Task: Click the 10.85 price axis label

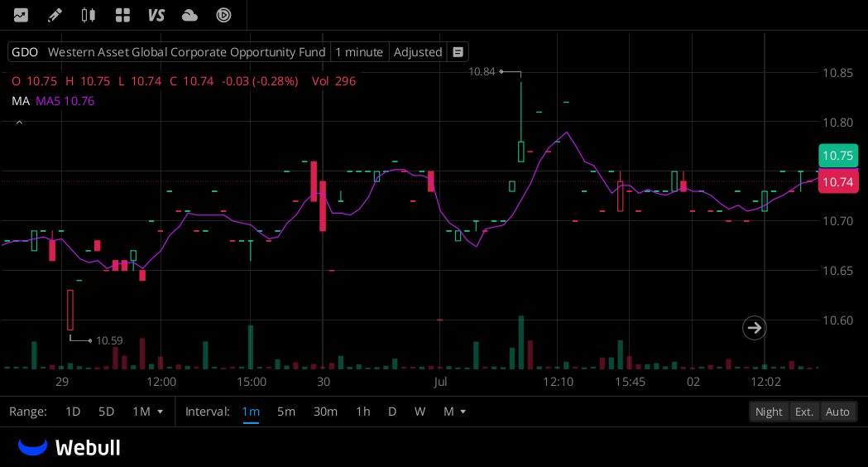Action: click(837, 73)
